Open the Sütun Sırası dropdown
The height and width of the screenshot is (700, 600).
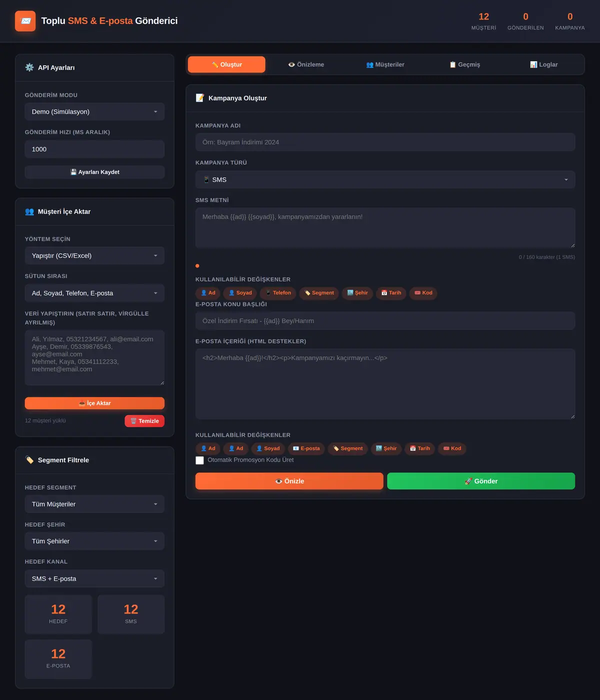(94, 293)
